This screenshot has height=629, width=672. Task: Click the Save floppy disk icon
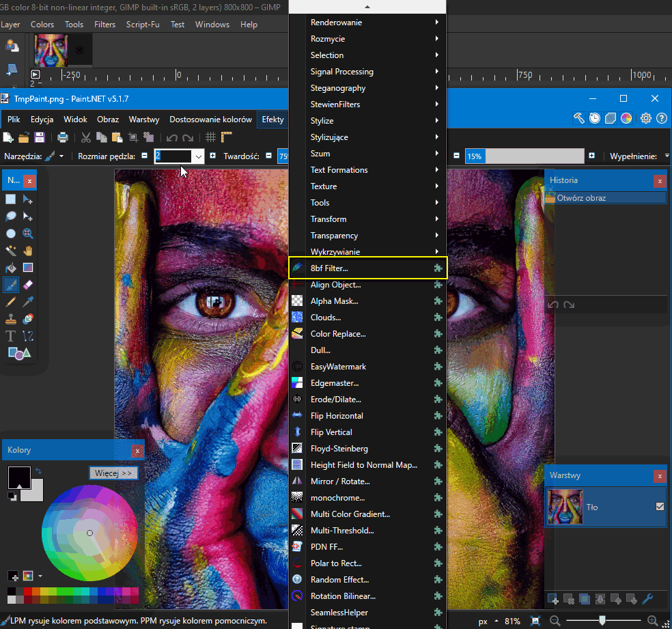pyautogui.click(x=40, y=137)
